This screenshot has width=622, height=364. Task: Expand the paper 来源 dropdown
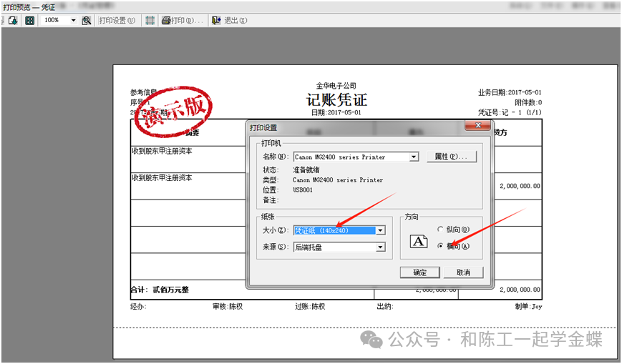click(381, 247)
